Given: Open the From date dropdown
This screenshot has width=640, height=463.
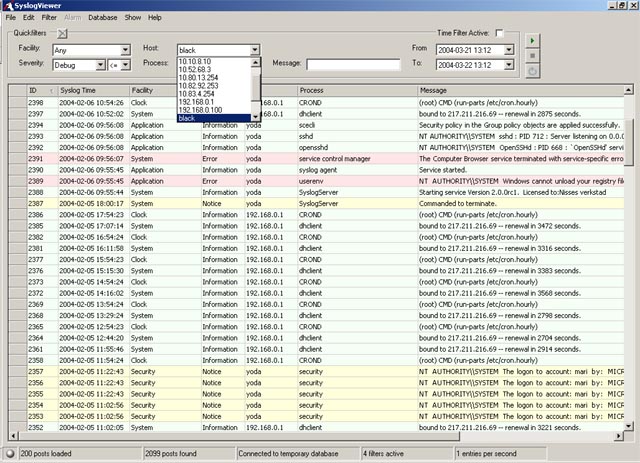Looking at the screenshot, I should point(509,50).
